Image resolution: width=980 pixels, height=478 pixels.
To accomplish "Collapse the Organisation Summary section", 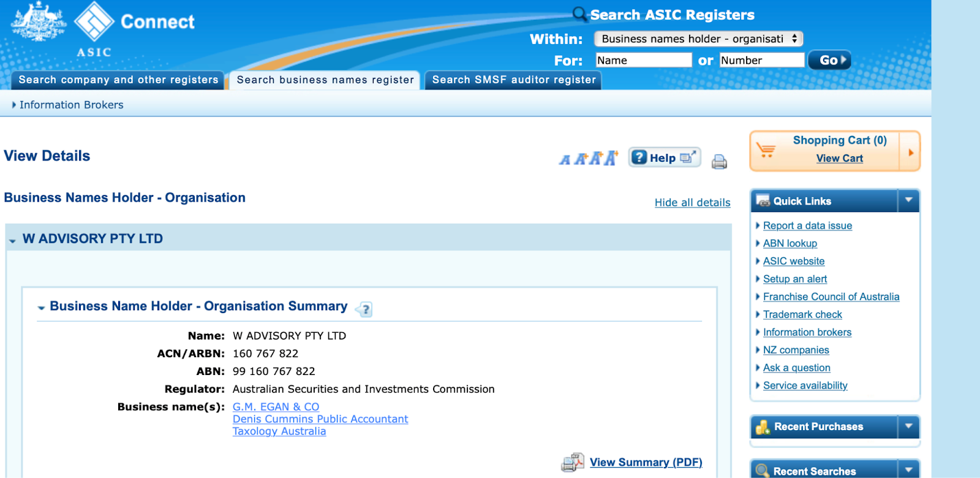I will [x=41, y=308].
